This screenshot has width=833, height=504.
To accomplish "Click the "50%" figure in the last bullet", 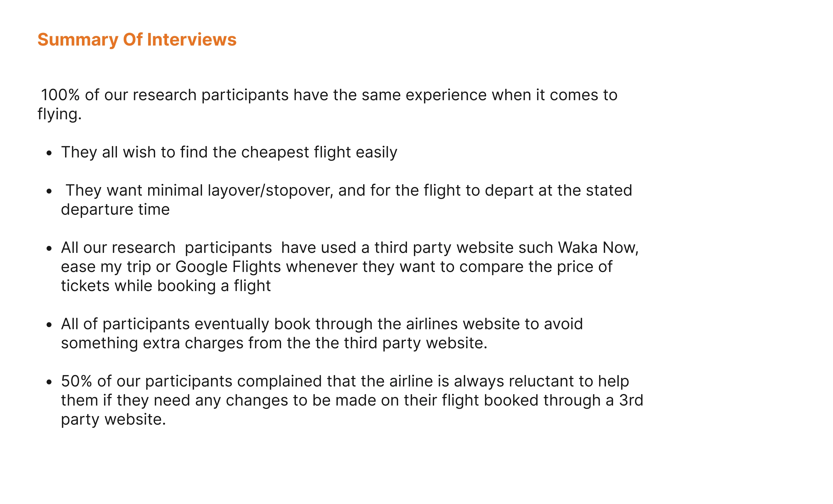I will coord(76,381).
